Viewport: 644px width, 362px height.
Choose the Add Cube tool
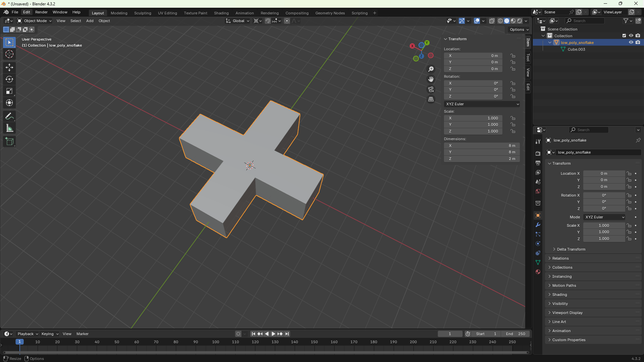point(9,142)
